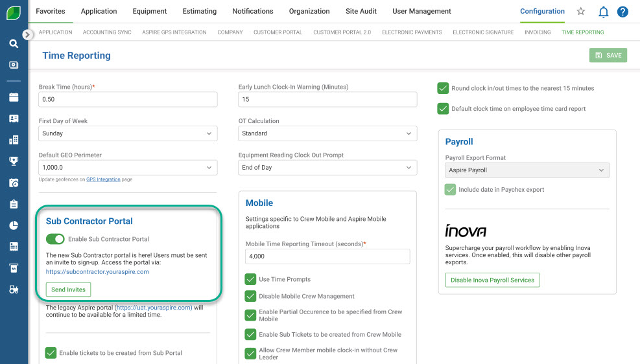Open the calendar-with-clock scheduling icon
Viewport: 640px width, 364px height.
tap(14, 183)
